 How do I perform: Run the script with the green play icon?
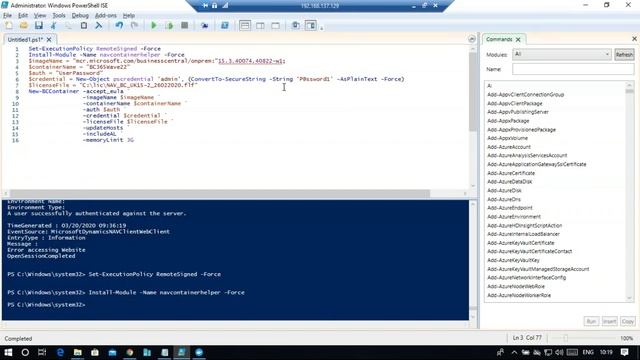[154, 25]
